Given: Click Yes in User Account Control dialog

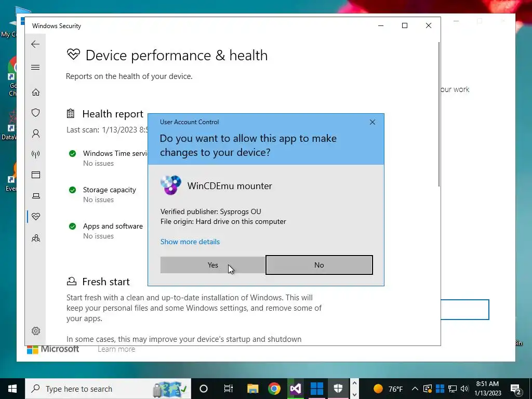Looking at the screenshot, I should (212, 265).
